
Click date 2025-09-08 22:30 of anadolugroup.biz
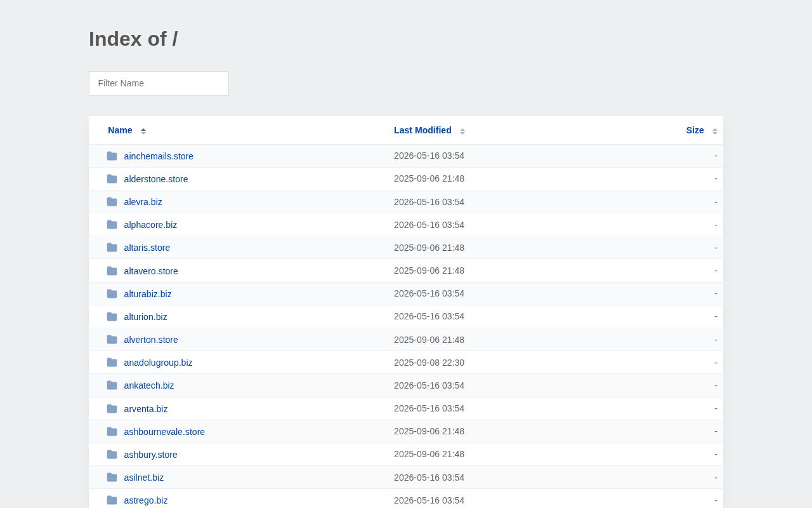click(x=429, y=363)
